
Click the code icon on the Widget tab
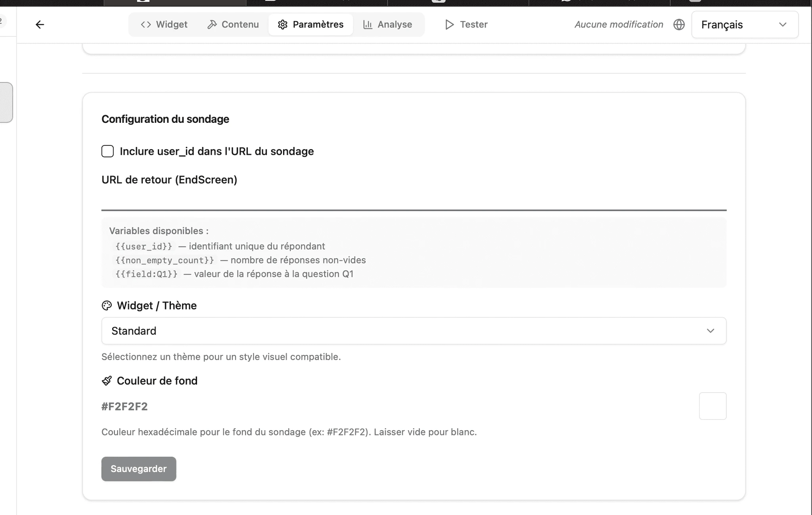coord(146,24)
